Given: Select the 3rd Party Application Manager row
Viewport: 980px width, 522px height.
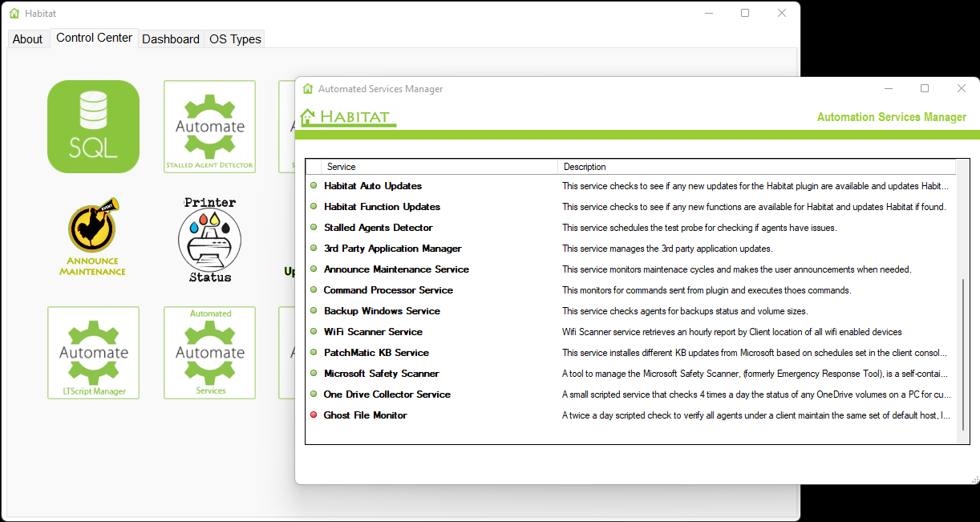Looking at the screenshot, I should 631,249.
